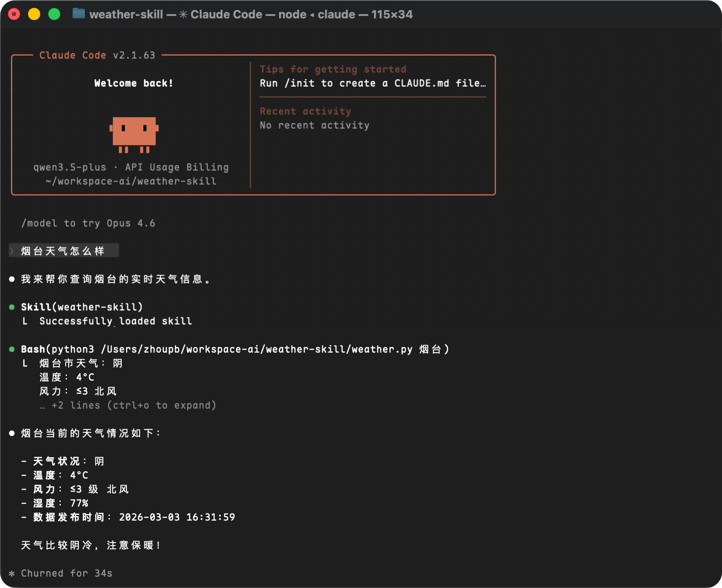Viewport: 722px width, 588px height.
Task: Click the ~/workspace-ai/weather-skill path
Action: point(131,181)
